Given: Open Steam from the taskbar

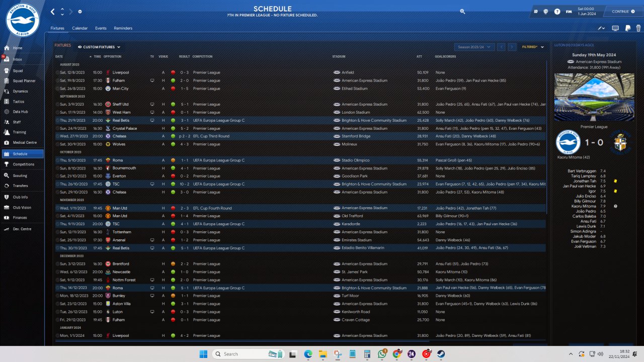Looking at the screenshot, I should click(440, 354).
